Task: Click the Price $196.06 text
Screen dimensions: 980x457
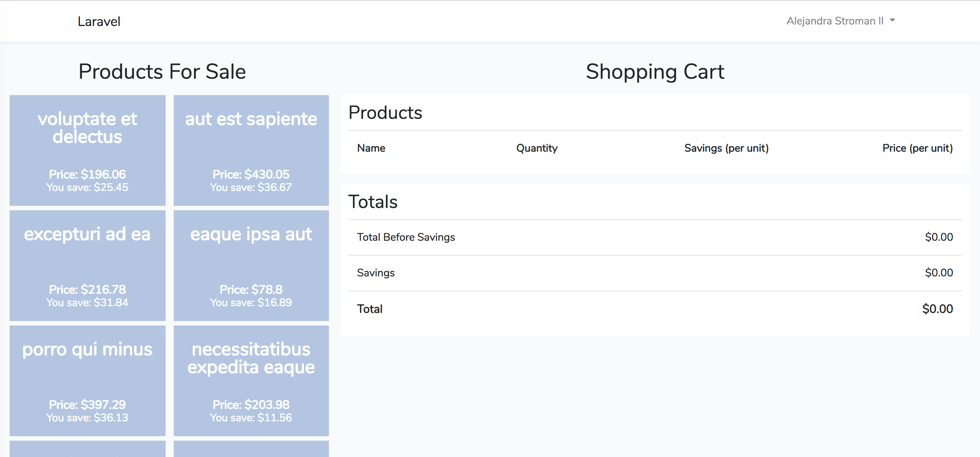Action: pos(88,174)
